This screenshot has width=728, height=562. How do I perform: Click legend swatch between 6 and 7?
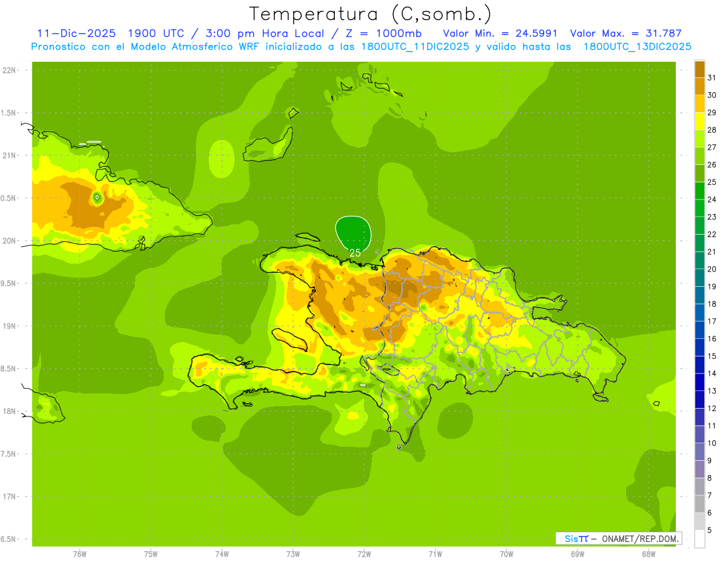(699, 504)
